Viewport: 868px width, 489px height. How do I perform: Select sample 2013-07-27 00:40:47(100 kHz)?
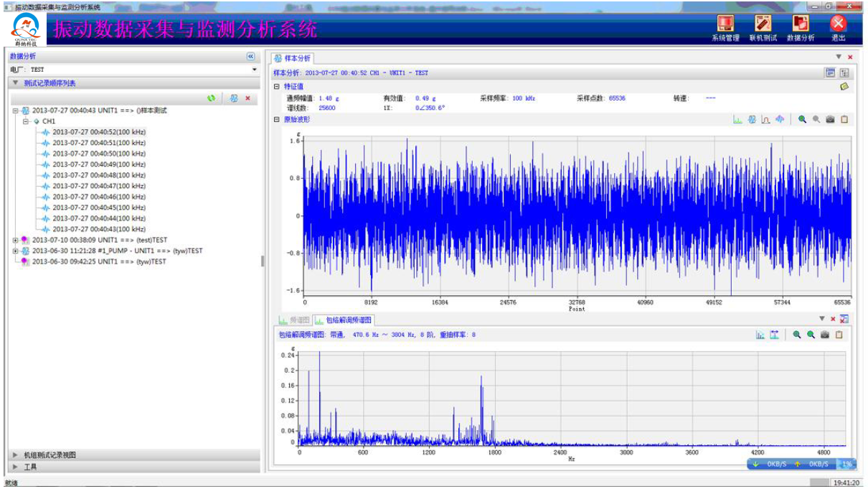click(x=98, y=186)
